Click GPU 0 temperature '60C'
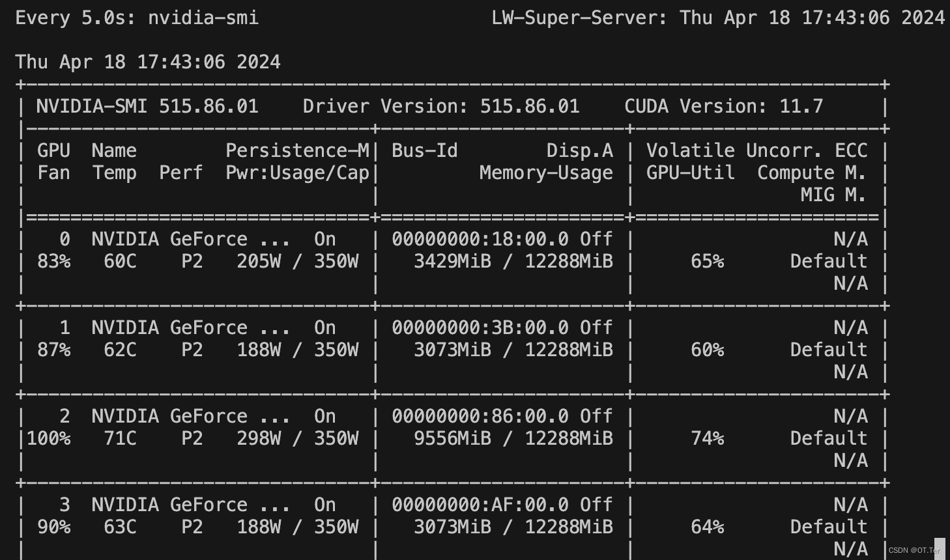The width and height of the screenshot is (950, 560). tap(120, 261)
